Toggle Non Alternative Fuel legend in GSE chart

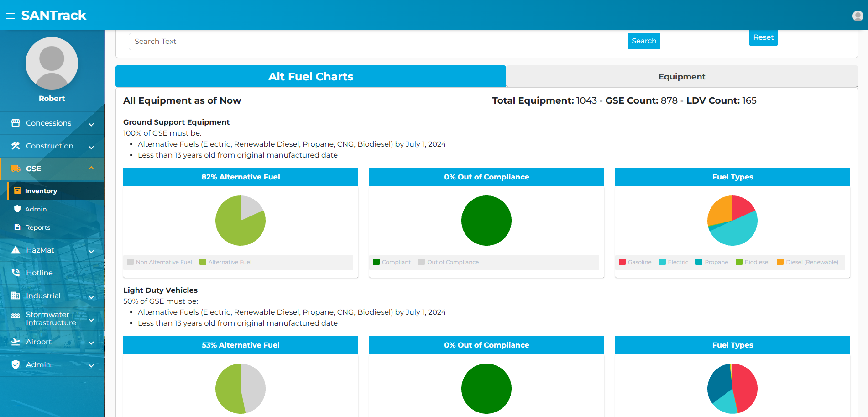[159, 262]
